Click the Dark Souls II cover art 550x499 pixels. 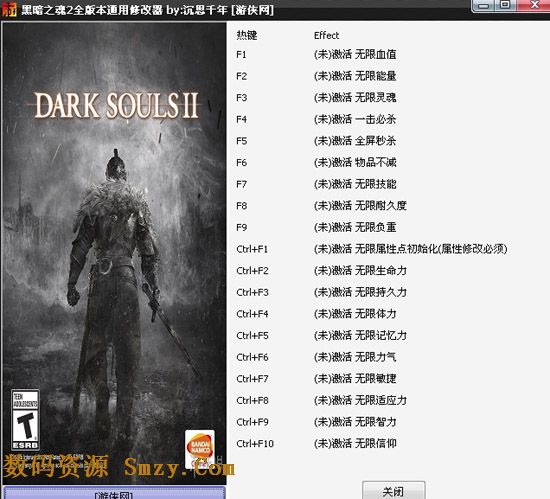click(x=115, y=253)
